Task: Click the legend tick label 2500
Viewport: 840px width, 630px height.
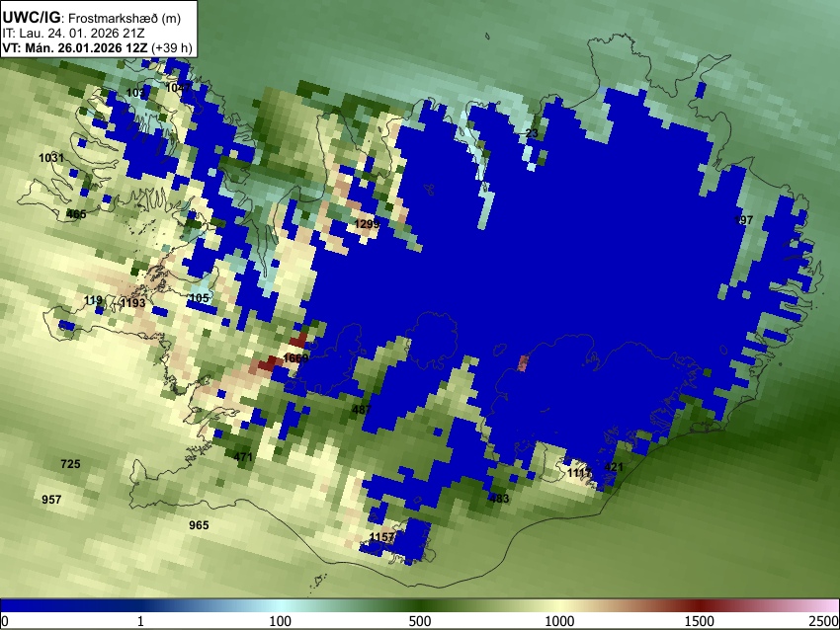Action: click(x=824, y=621)
